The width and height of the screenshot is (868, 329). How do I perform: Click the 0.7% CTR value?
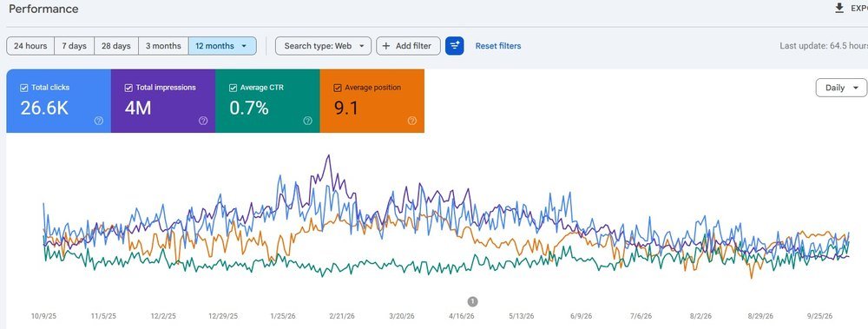[249, 108]
